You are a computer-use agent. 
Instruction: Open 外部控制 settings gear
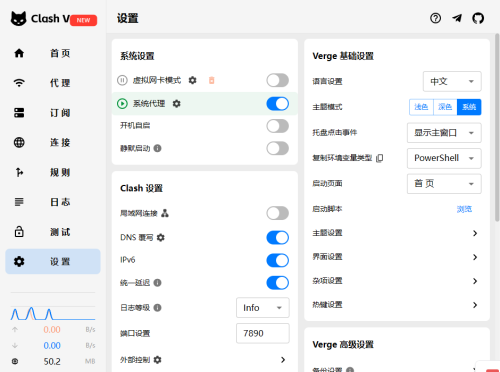tap(157, 360)
